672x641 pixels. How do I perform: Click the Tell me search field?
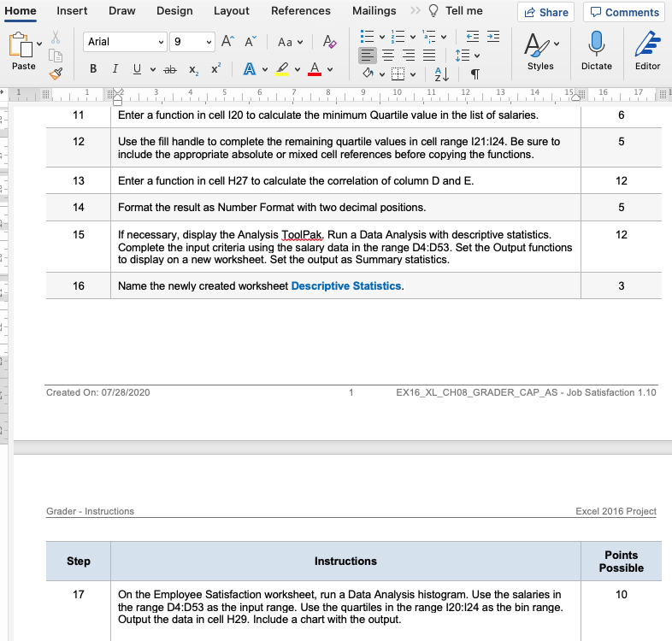coord(463,11)
